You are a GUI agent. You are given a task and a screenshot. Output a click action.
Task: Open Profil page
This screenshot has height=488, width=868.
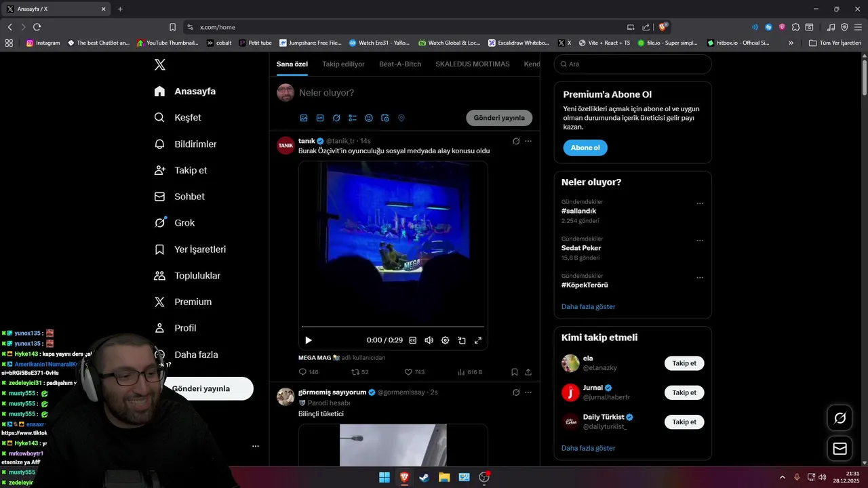pos(175,328)
